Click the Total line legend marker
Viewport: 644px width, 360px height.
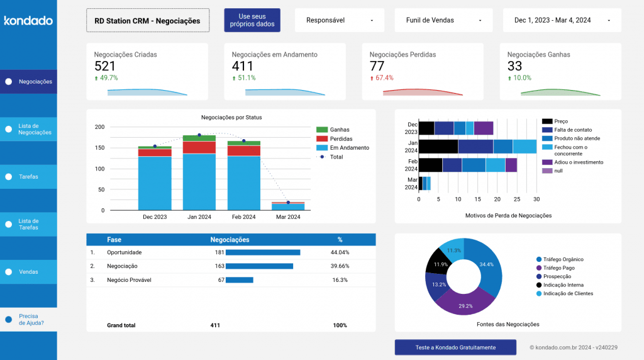point(322,157)
